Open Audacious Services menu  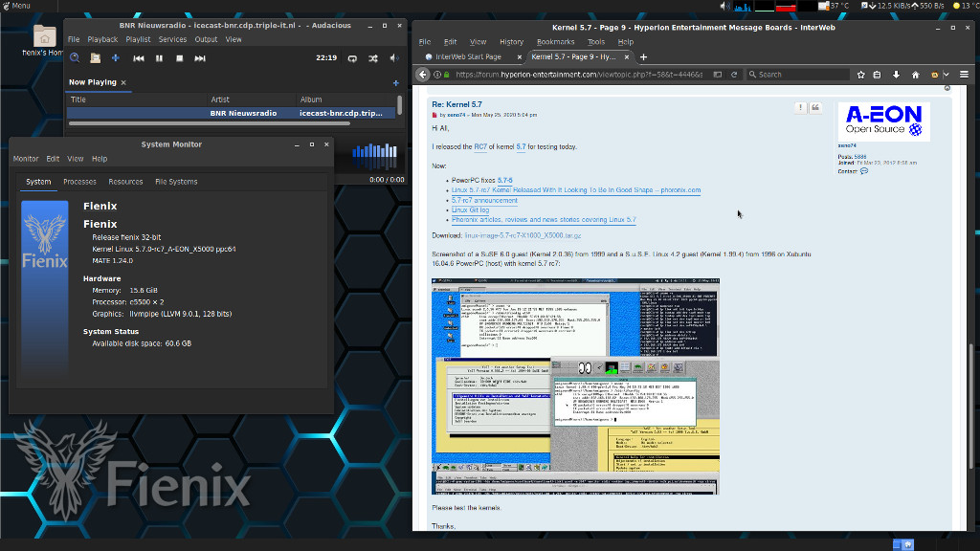coord(172,39)
